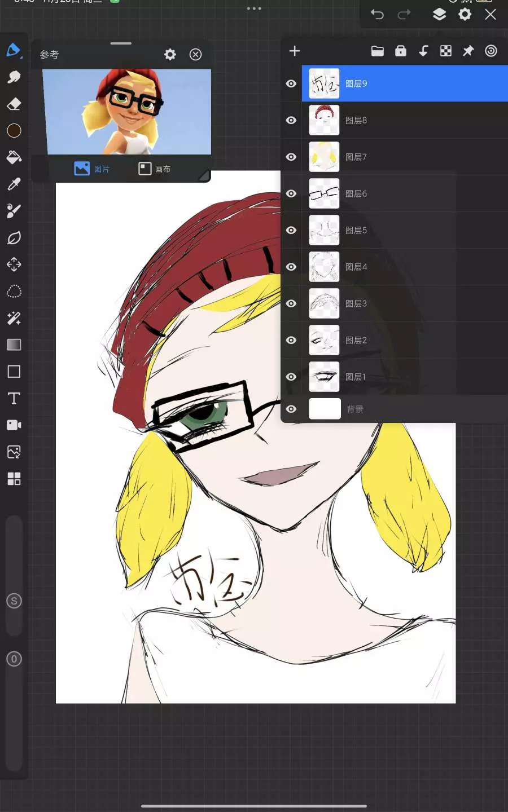Close the 参考 reference panel

coord(195,54)
